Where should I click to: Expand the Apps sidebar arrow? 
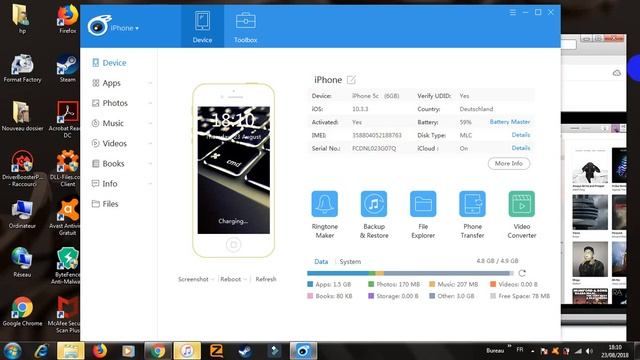click(150, 83)
